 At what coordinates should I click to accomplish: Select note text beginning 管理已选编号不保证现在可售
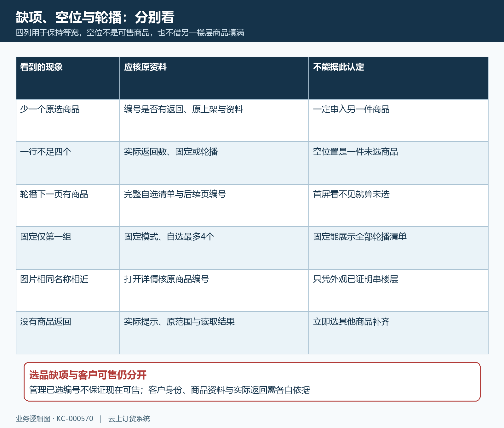(x=169, y=390)
